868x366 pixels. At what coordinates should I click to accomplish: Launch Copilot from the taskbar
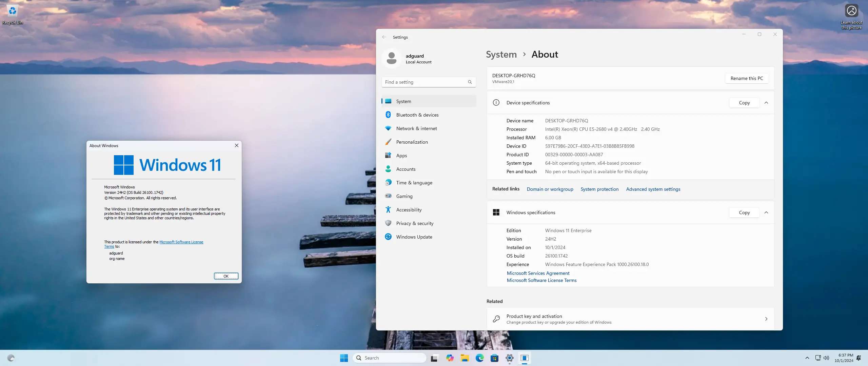(450, 358)
